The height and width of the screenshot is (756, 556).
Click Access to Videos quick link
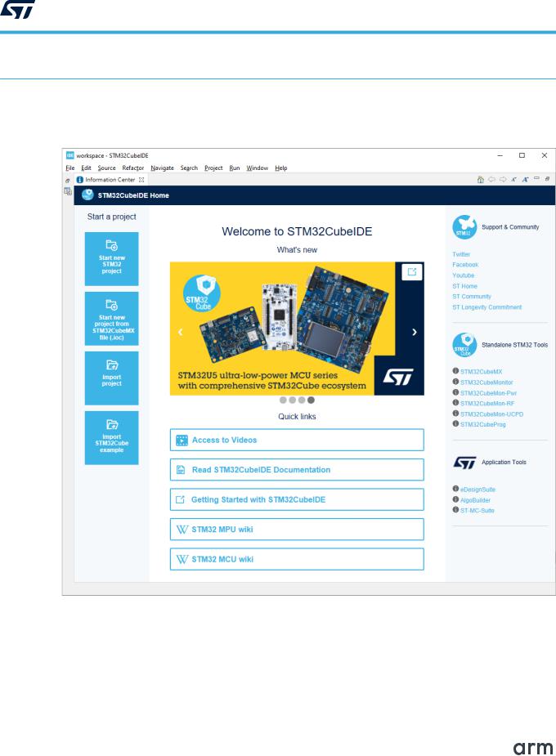tap(297, 440)
